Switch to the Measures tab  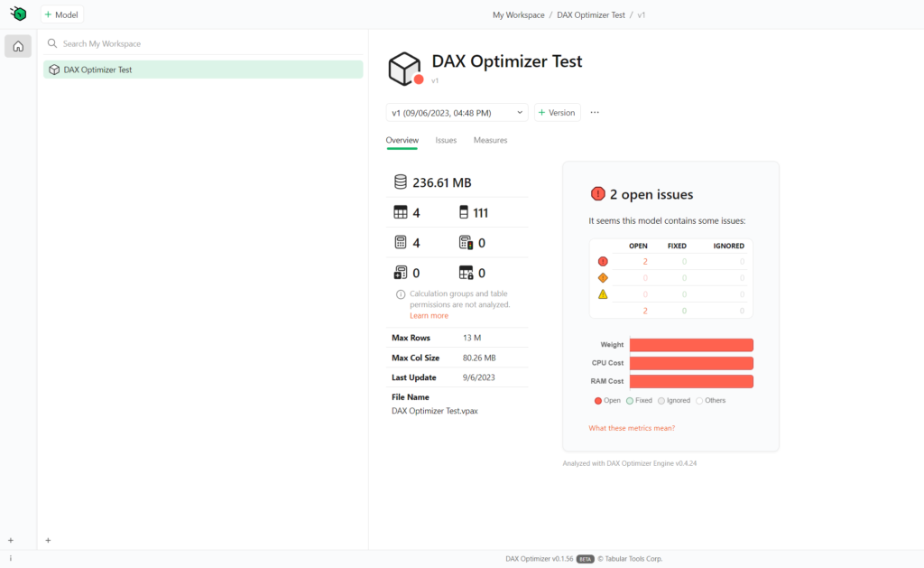pyautogui.click(x=490, y=140)
